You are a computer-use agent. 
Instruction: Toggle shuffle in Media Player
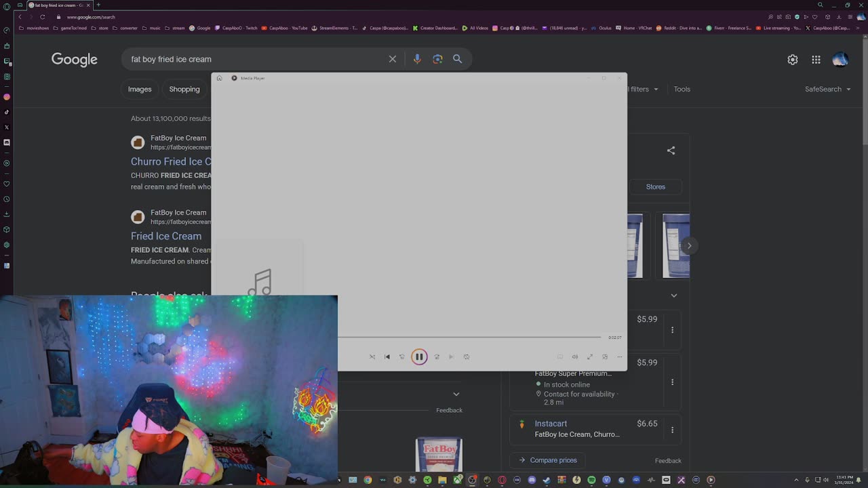point(372,357)
